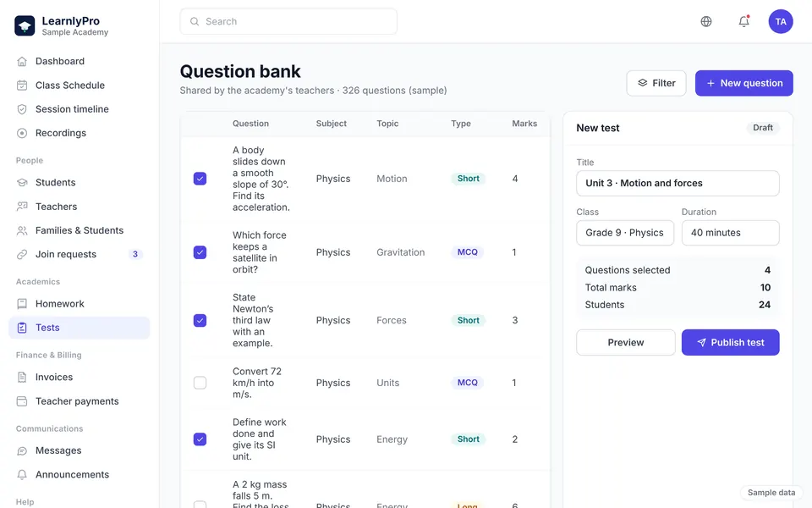Click the Teachers icon in sidebar
The width and height of the screenshot is (812, 508).
pyautogui.click(x=22, y=207)
